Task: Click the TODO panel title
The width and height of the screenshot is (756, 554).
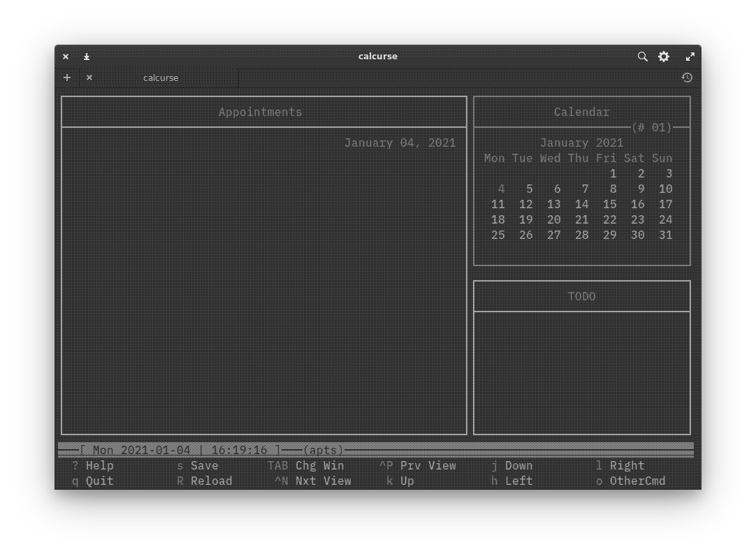Action: [581, 296]
